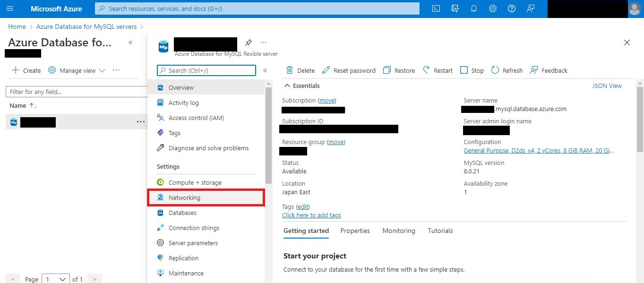Open the General Purpose configuration link
644x283 pixels.
(x=539, y=150)
